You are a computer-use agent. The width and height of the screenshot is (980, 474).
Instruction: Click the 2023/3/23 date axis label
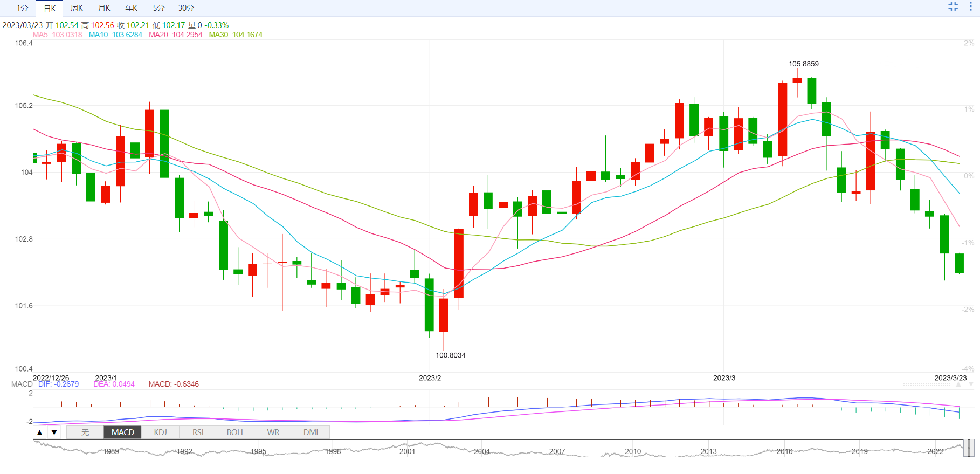pyautogui.click(x=950, y=377)
